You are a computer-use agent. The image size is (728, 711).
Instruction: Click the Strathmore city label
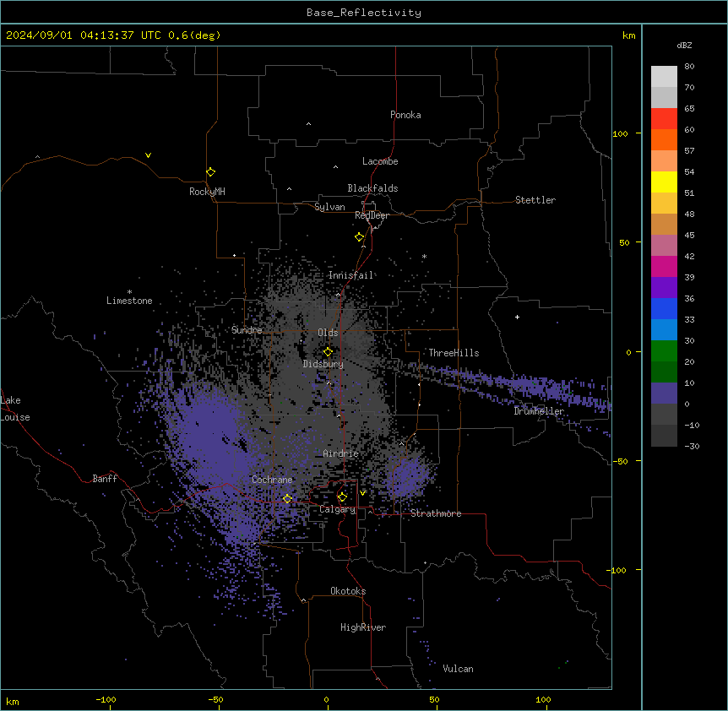coord(436,513)
